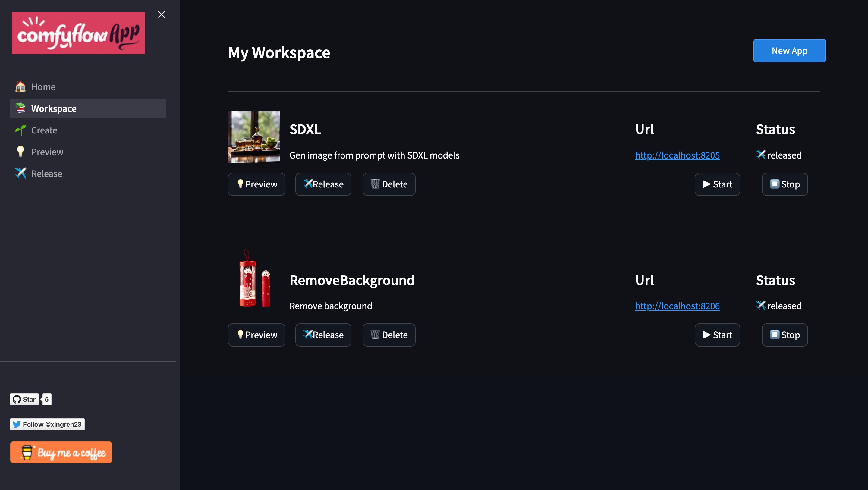Star the project on GitHub

click(24, 399)
